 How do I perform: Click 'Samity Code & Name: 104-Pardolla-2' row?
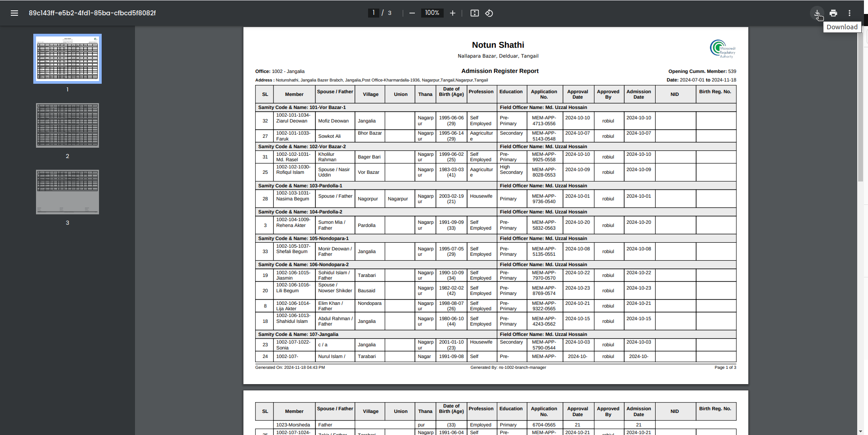coord(376,212)
